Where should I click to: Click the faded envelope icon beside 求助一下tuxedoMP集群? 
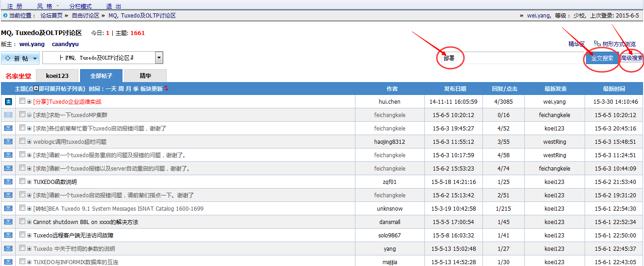(x=8, y=115)
